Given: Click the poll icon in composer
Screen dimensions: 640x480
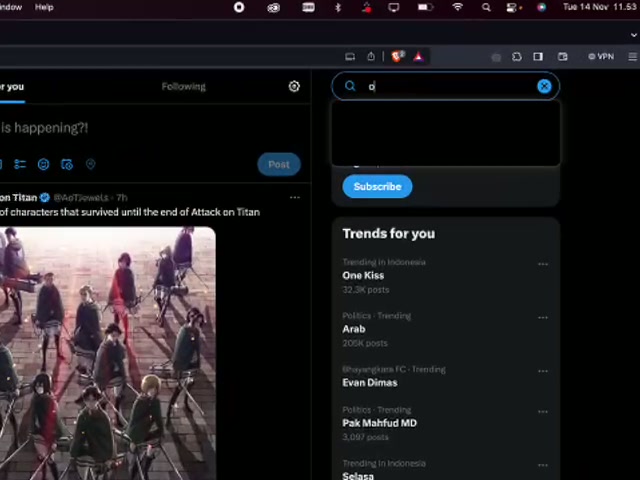Looking at the screenshot, I should tap(20, 164).
